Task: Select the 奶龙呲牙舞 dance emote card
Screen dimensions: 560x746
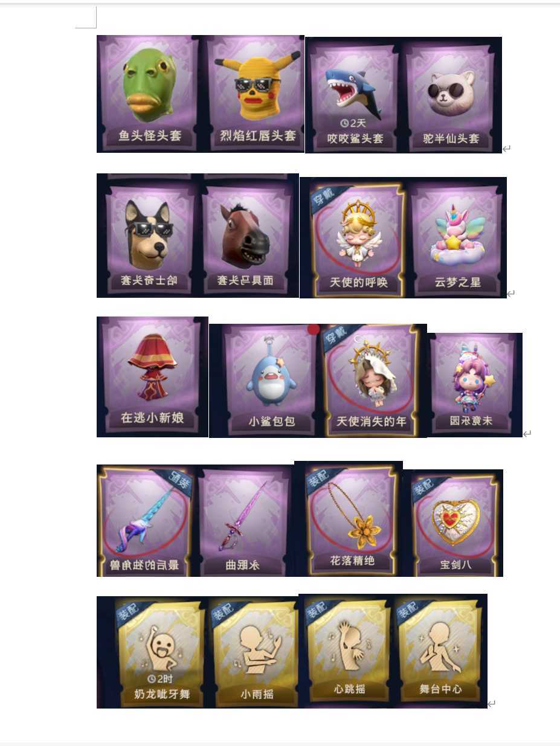Action: 161,652
